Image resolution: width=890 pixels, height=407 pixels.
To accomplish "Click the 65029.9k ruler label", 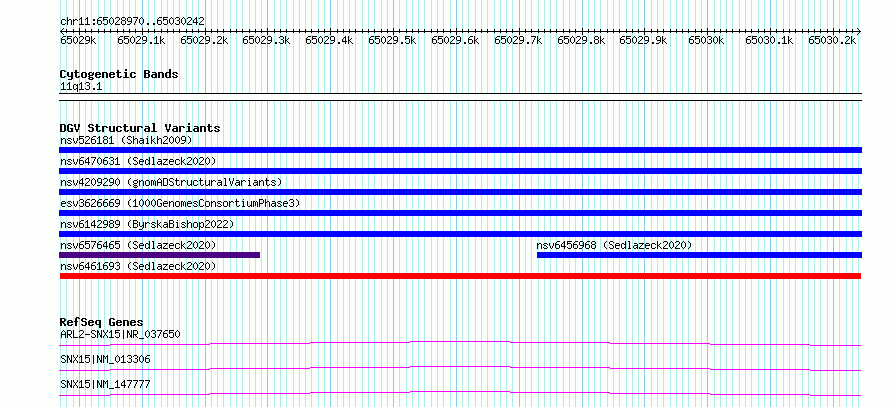I will tap(643, 40).
